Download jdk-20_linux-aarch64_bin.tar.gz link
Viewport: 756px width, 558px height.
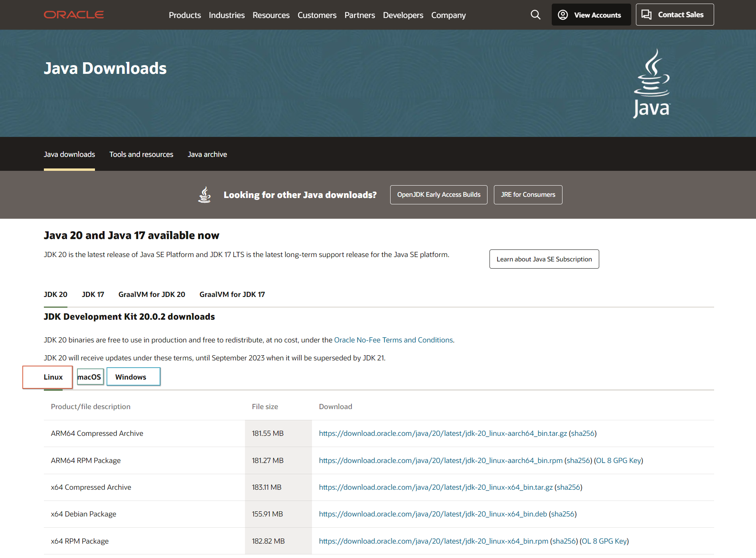443,433
